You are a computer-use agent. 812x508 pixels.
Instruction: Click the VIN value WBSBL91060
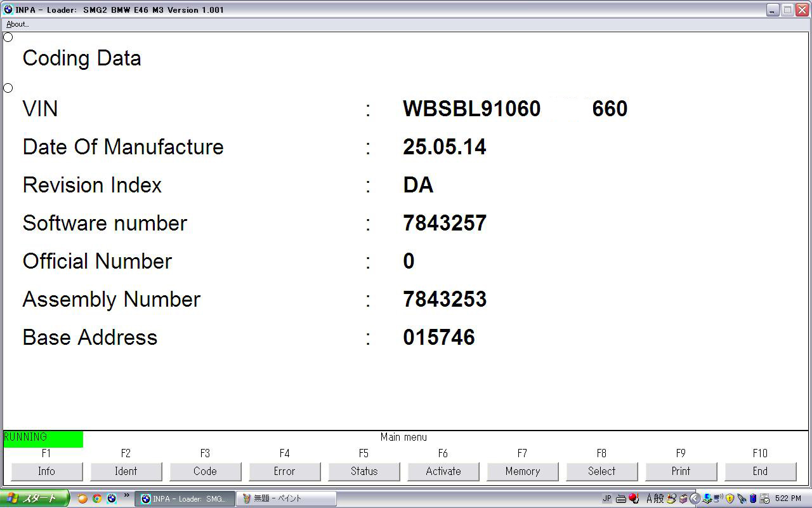471,109
